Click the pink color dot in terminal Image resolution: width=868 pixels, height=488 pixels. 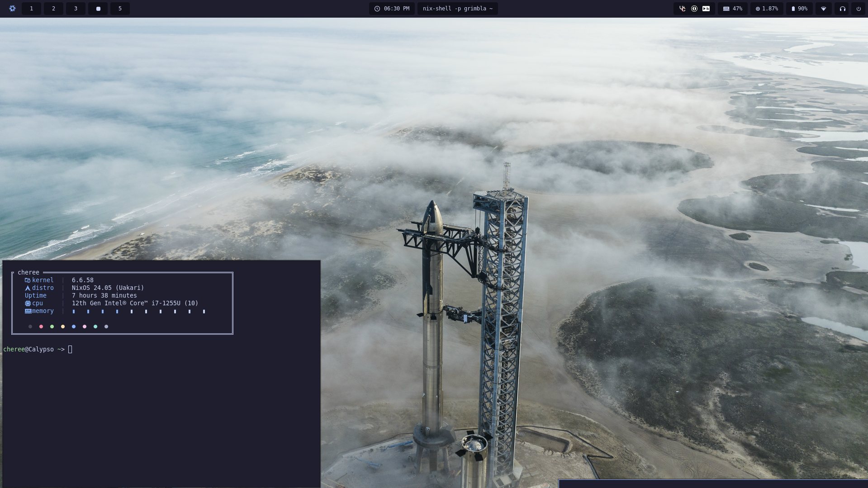(85, 327)
